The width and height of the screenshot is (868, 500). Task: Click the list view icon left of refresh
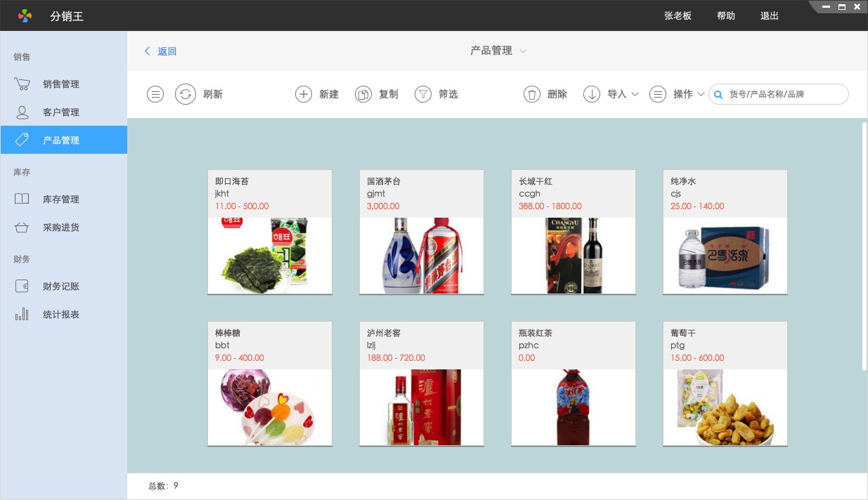click(155, 94)
